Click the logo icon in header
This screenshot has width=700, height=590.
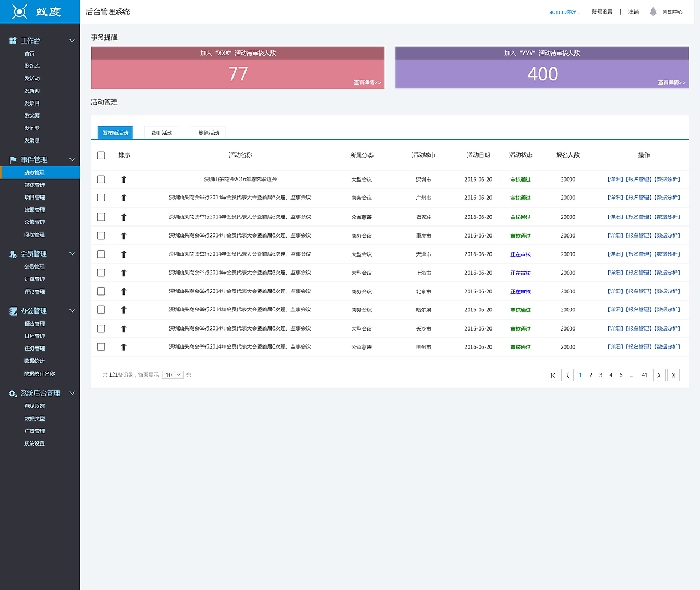click(x=20, y=11)
